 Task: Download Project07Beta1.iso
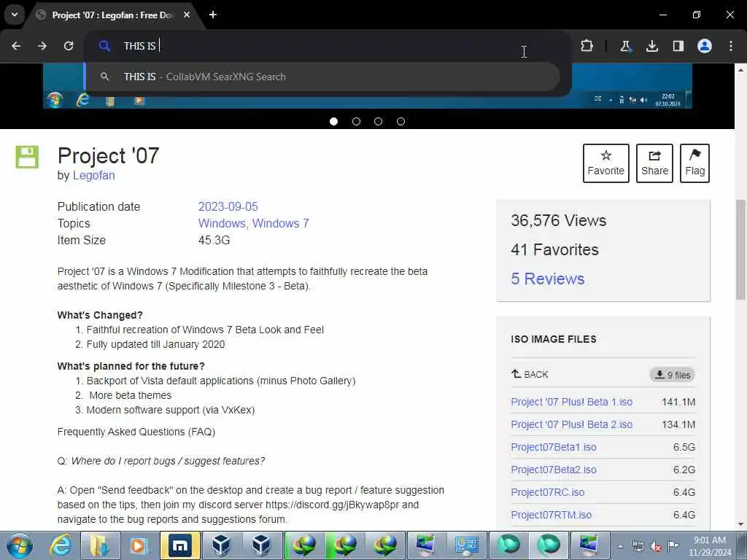tap(554, 447)
